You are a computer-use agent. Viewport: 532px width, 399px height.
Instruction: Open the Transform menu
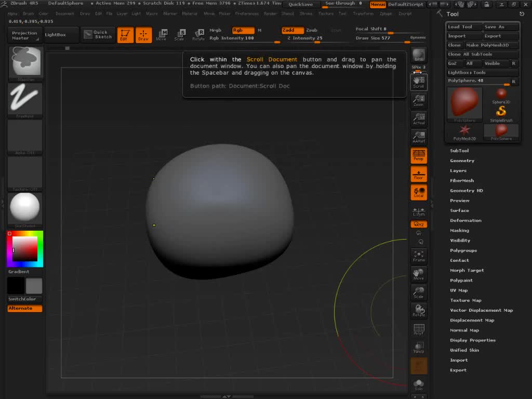point(363,14)
